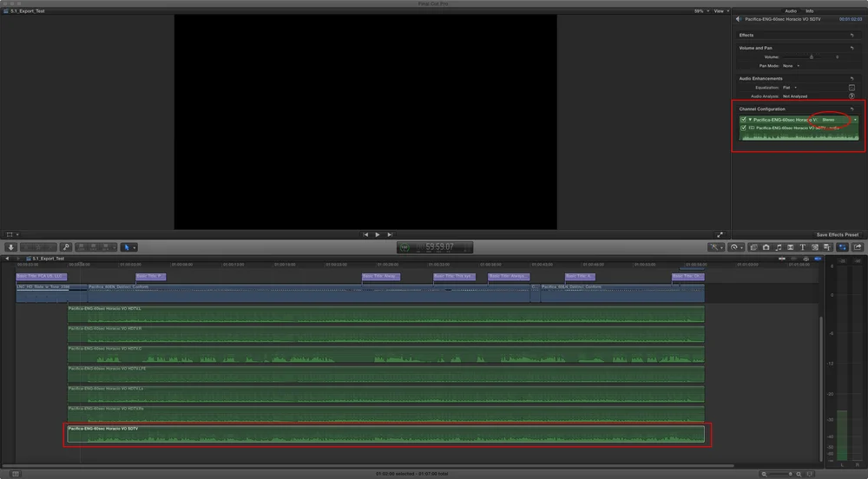Screen dimensions: 868x479
Task: Click the Import Media down-arrow button
Action: 10,247
